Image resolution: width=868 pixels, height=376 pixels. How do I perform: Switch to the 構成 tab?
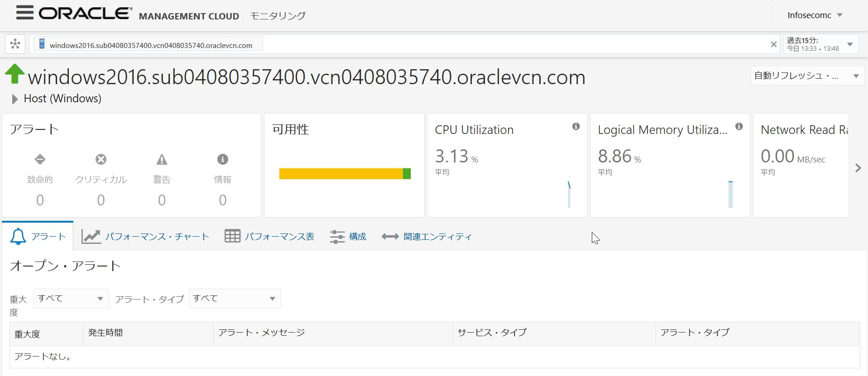point(348,236)
